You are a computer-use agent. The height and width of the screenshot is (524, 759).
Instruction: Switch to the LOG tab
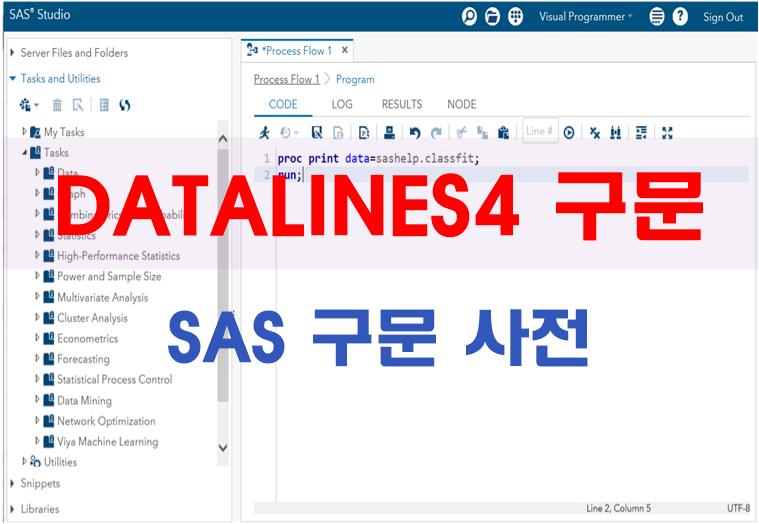tap(342, 104)
